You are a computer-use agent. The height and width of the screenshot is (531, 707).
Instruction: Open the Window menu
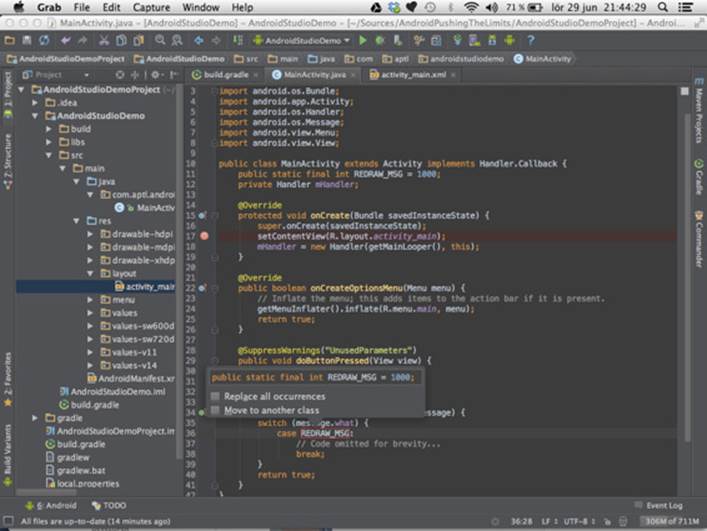coord(201,7)
